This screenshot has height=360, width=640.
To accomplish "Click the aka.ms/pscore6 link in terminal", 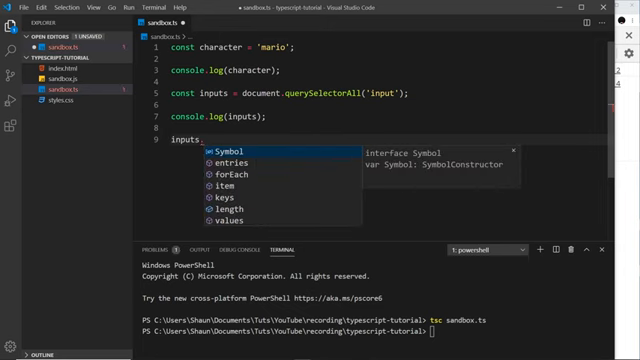I will (x=338, y=298).
